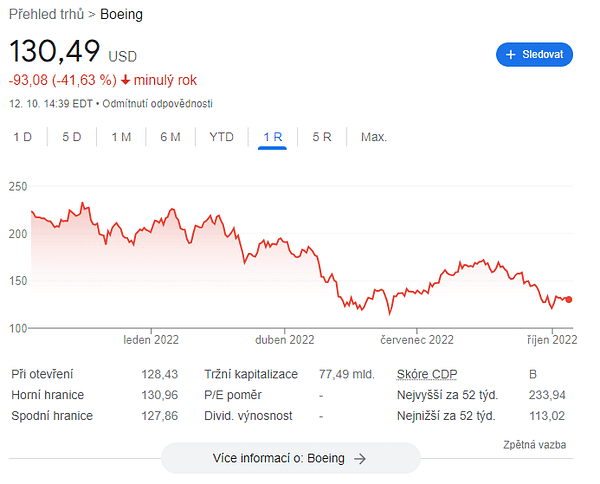The height and width of the screenshot is (484, 600).
Task: Click the plus icon on Sledovat button
Action: tap(511, 54)
